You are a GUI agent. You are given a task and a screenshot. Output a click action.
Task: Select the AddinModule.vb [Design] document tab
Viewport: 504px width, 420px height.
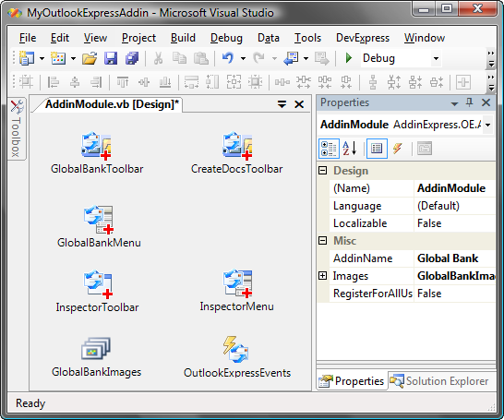click(112, 104)
